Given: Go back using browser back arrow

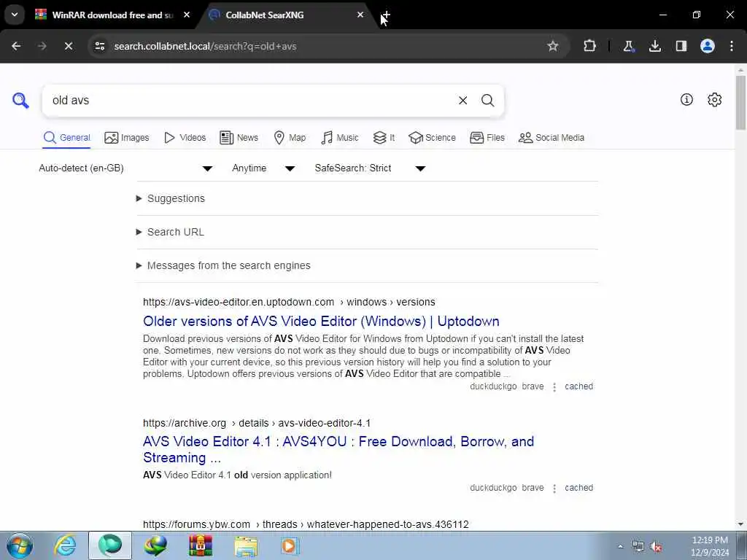Looking at the screenshot, I should tap(16, 46).
